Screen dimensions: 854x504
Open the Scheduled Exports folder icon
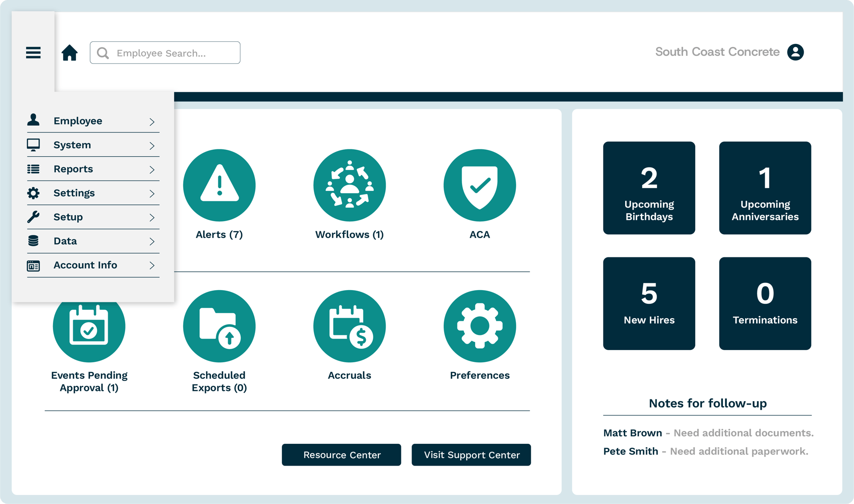219,326
